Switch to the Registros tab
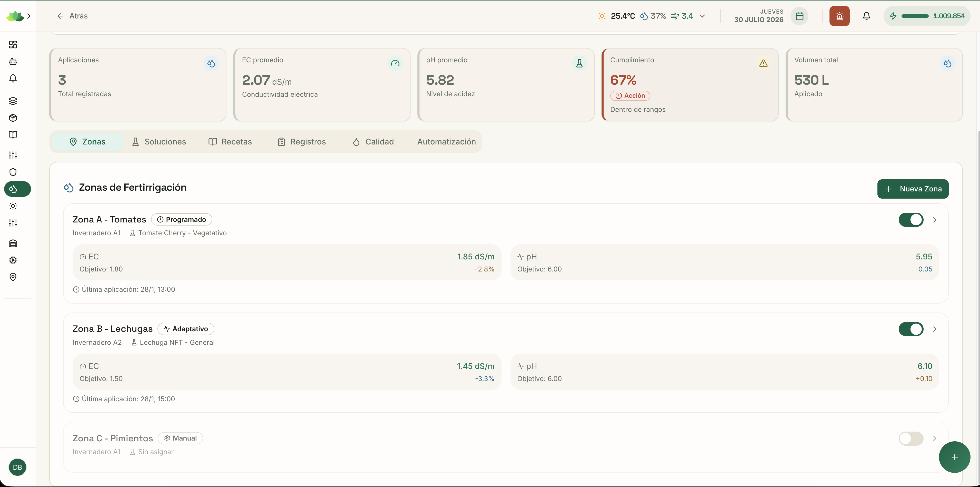980x487 pixels. (x=302, y=142)
